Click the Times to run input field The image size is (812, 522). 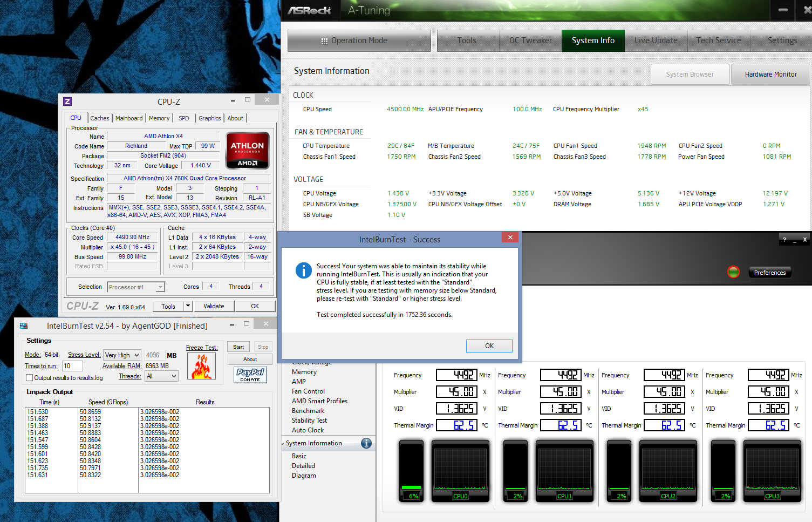coord(72,366)
